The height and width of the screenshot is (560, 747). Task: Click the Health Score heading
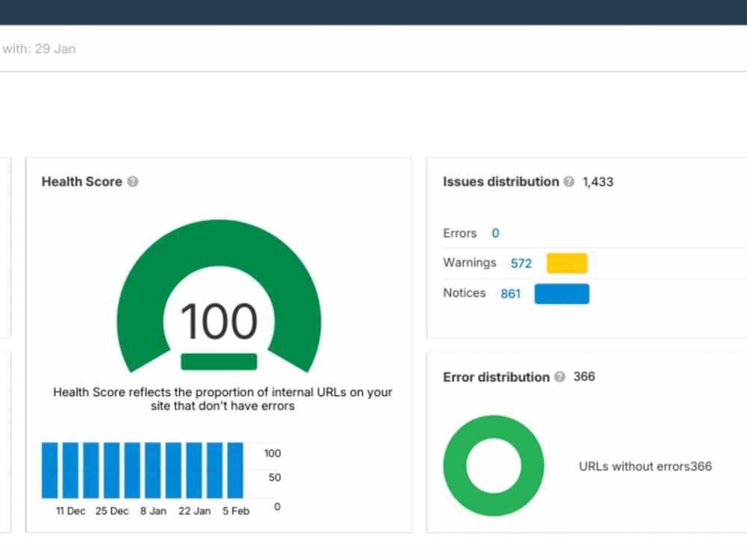coord(82,181)
